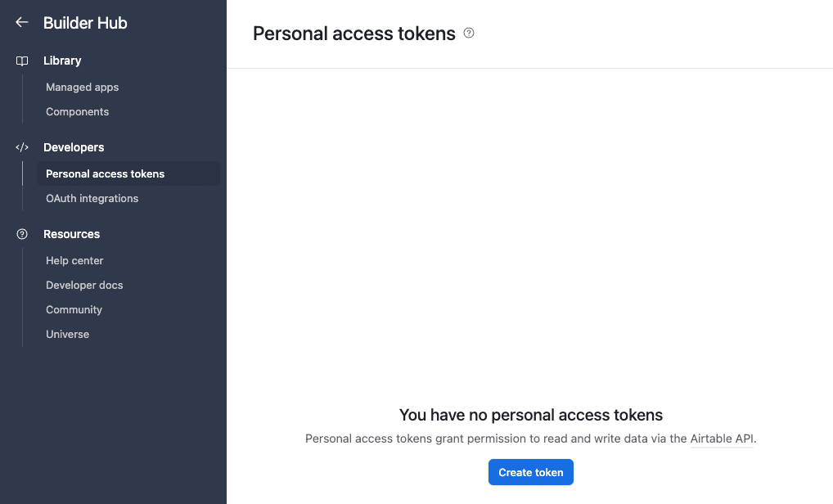The image size is (833, 504).
Task: Click the back arrow beside Builder Hub
Action: [x=22, y=22]
